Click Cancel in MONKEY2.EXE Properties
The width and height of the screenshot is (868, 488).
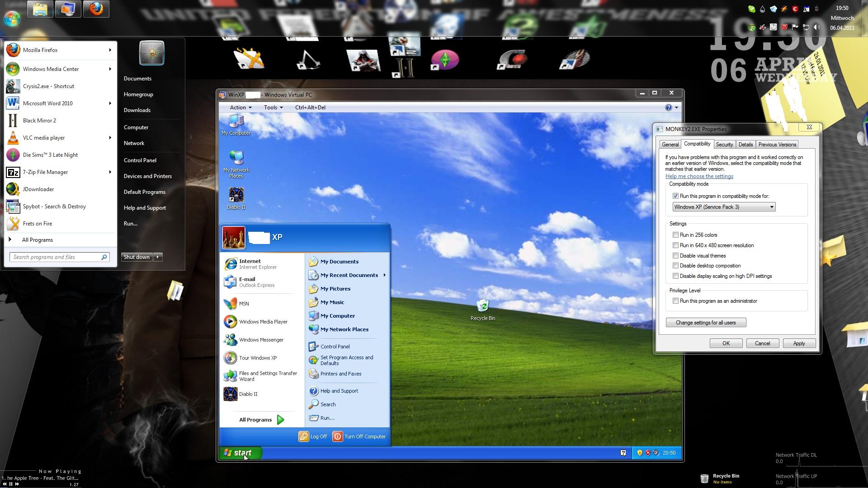pyautogui.click(x=762, y=343)
